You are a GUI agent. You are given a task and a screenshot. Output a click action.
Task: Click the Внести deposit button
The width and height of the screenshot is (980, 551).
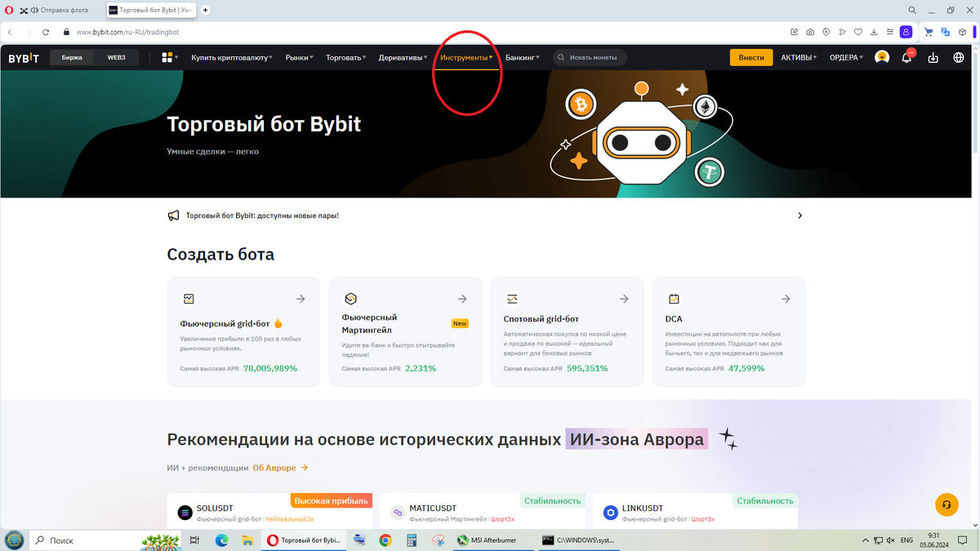[751, 58]
